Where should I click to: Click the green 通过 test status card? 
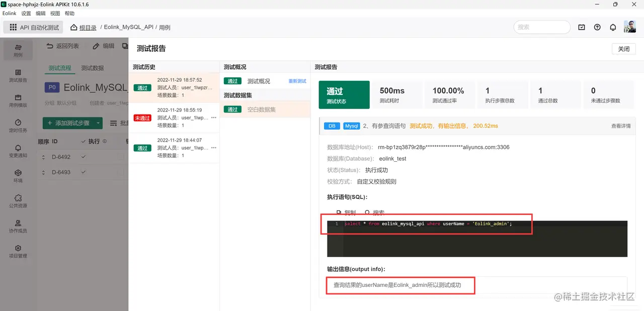[x=344, y=94]
